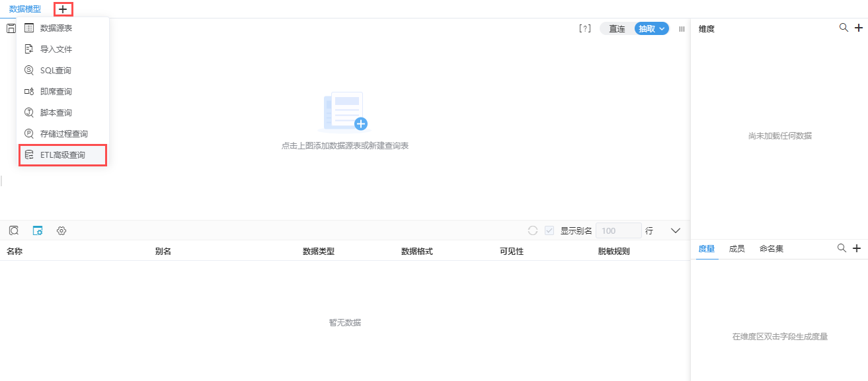Click the 脱敏规则 column header

pyautogui.click(x=614, y=252)
